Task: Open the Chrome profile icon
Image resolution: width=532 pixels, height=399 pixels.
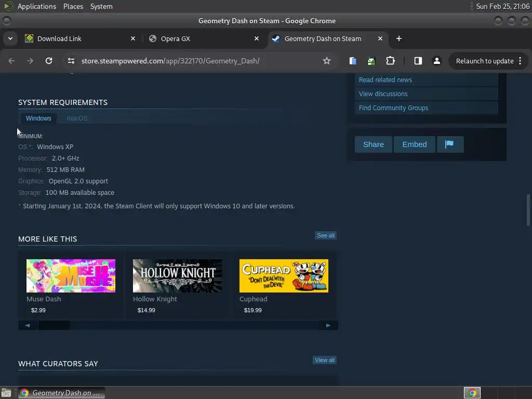Action: click(x=436, y=61)
